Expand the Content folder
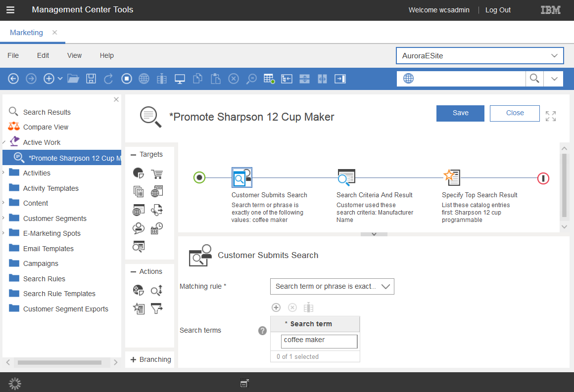Screen dimensions: 574x392 click(3, 203)
